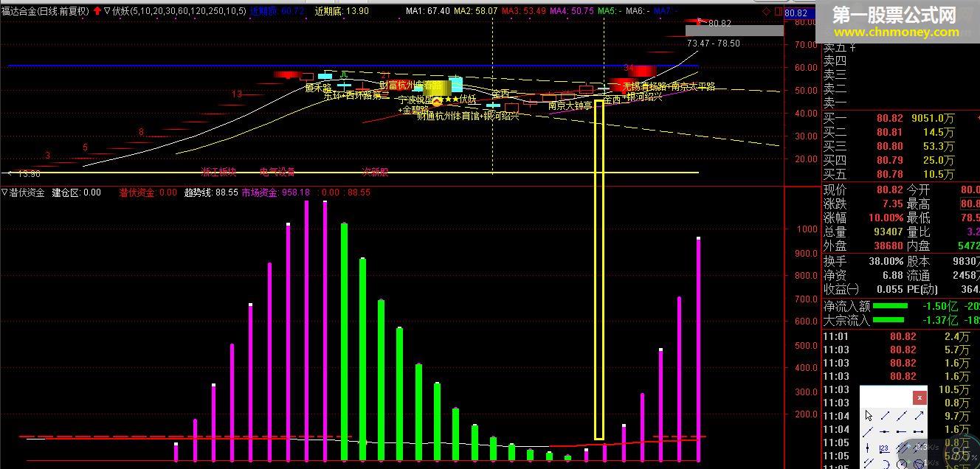This screenshot has height=469, width=980.
Task: Expand the 伏妖 indicator dropdown triangle
Action: click(108, 11)
